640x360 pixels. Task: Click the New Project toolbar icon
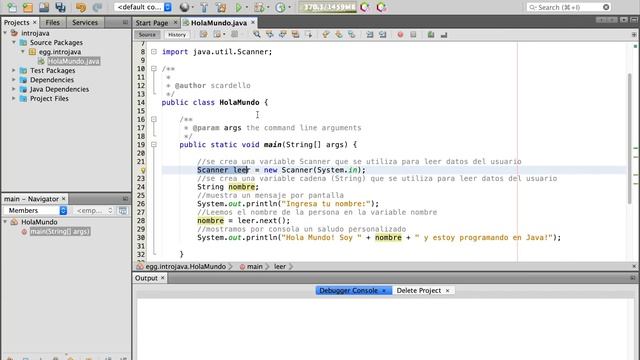[x=28, y=7]
